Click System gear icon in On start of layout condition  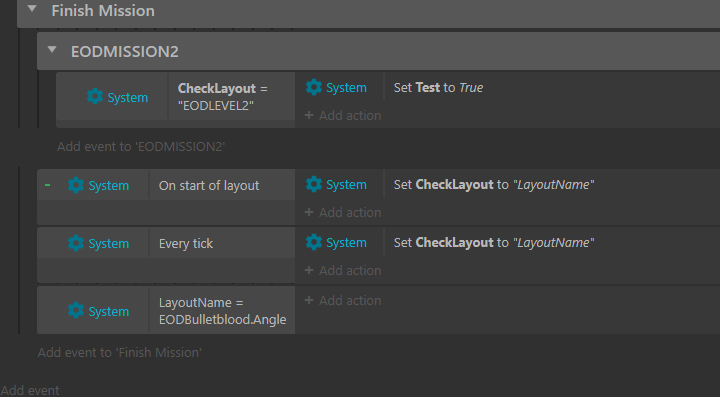point(76,185)
